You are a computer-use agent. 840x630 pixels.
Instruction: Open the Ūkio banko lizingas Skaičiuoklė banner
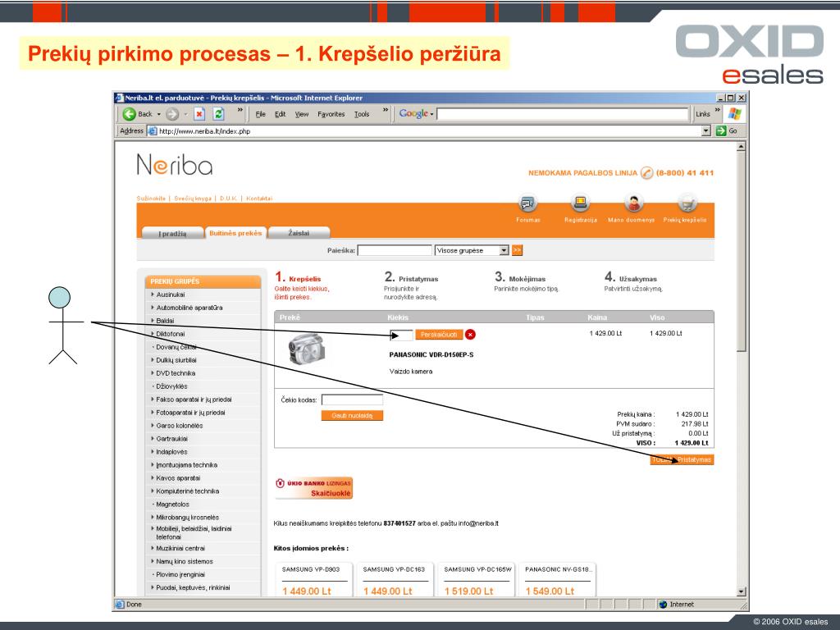point(314,488)
